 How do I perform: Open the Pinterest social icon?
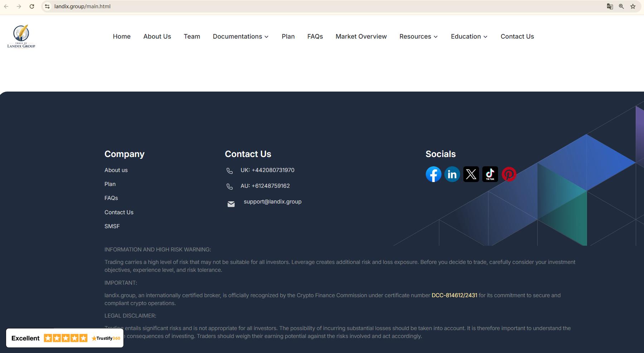[509, 174]
